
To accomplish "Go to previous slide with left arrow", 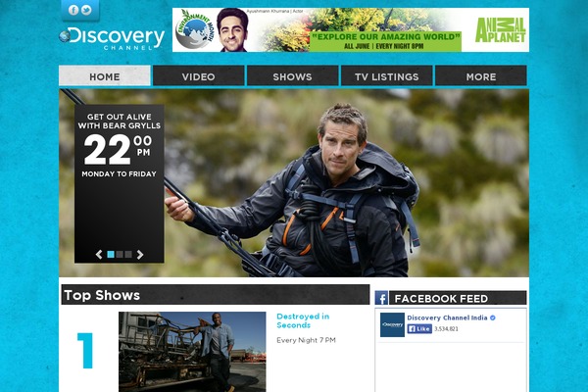I will pos(99,255).
